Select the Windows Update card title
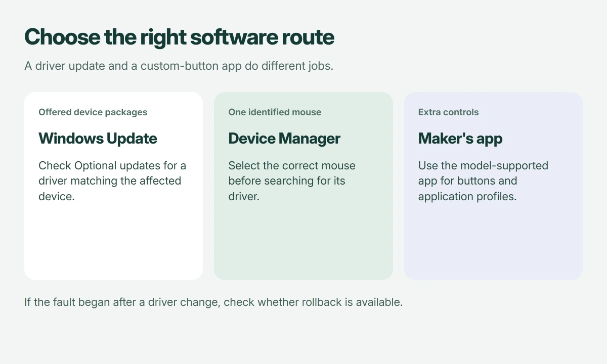Image resolution: width=607 pixels, height=364 pixels. [98, 139]
